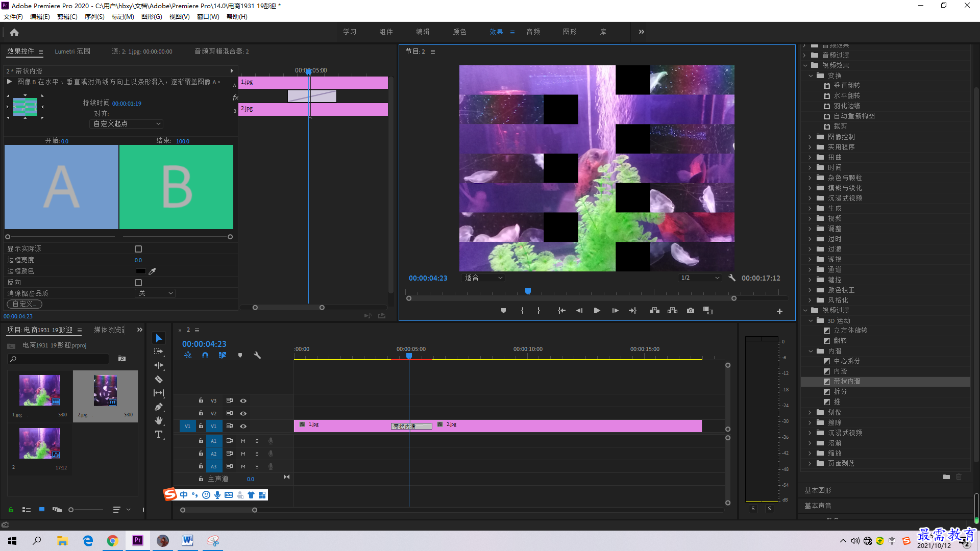Screen dimensions: 980x551
Task: Adjust Project panel thumbnail zoom slider
Action: (71, 510)
